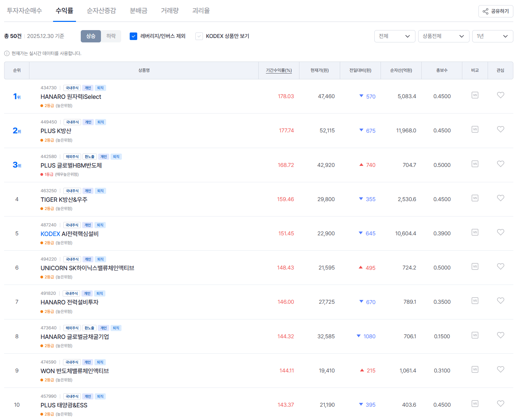Uncheck 레버리지/인버스 제외 checkbox
Image resolution: width=514 pixels, height=420 pixels.
point(133,36)
